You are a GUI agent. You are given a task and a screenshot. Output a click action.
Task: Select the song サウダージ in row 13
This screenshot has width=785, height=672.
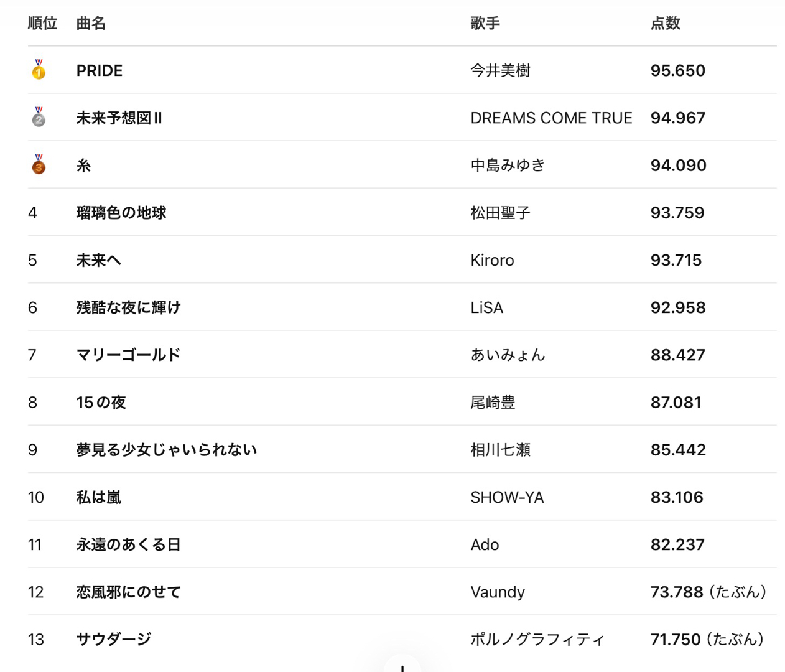[x=114, y=639]
